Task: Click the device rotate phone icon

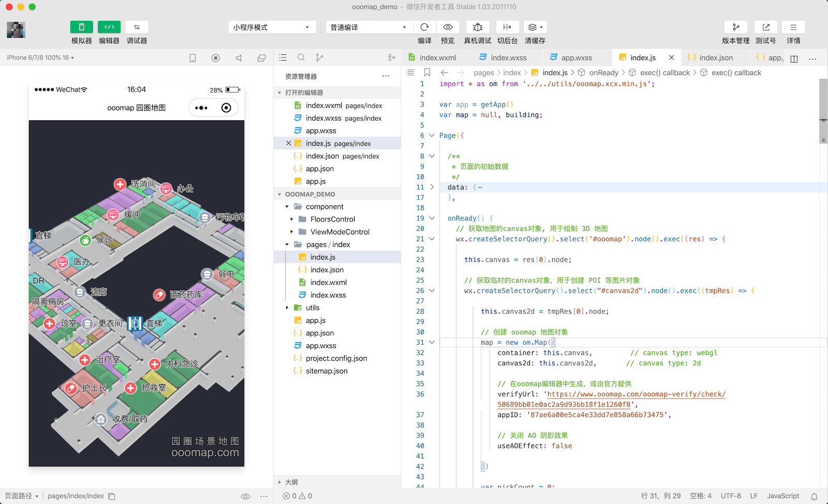Action: click(x=193, y=58)
